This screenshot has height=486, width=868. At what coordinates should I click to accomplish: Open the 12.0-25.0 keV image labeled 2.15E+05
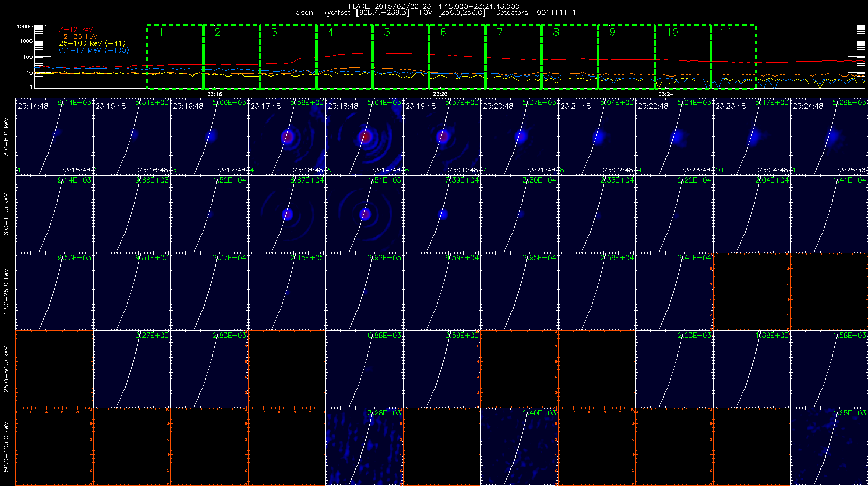point(287,292)
